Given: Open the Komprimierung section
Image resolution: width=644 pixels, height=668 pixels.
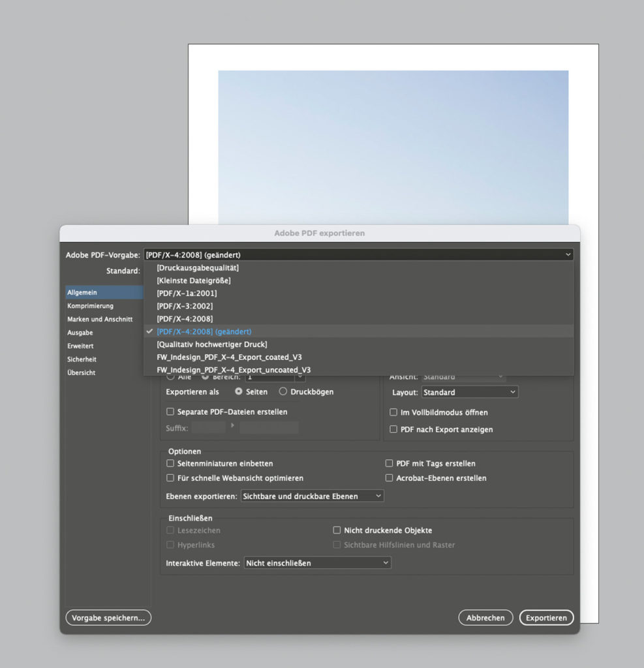Looking at the screenshot, I should click(104, 306).
